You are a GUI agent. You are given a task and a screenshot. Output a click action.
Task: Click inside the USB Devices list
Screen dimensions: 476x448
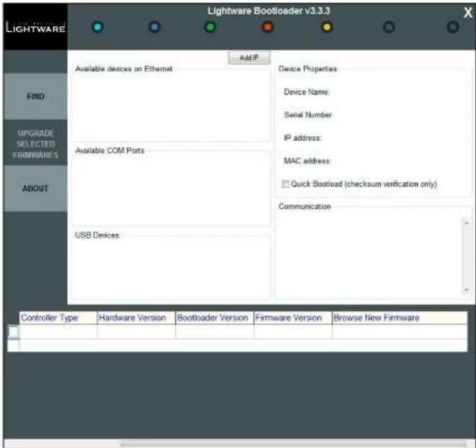(171, 268)
